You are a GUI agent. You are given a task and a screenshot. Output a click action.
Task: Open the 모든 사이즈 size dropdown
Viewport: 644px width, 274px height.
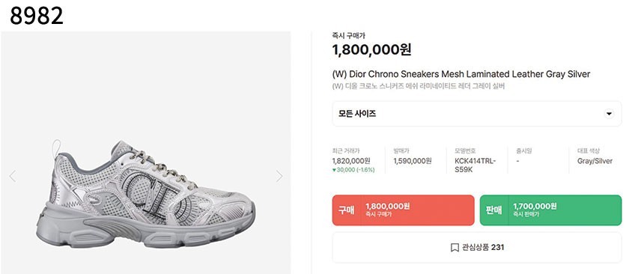[x=477, y=114]
